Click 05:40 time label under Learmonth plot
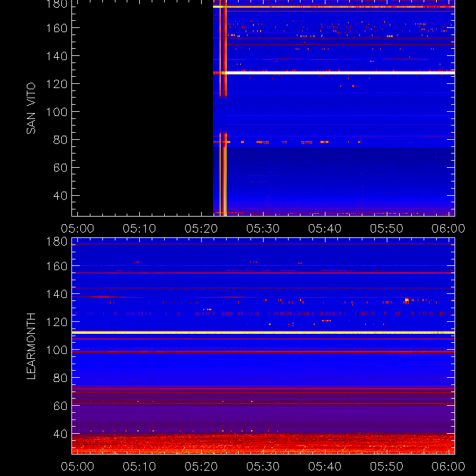The width and height of the screenshot is (476, 476). [325, 466]
